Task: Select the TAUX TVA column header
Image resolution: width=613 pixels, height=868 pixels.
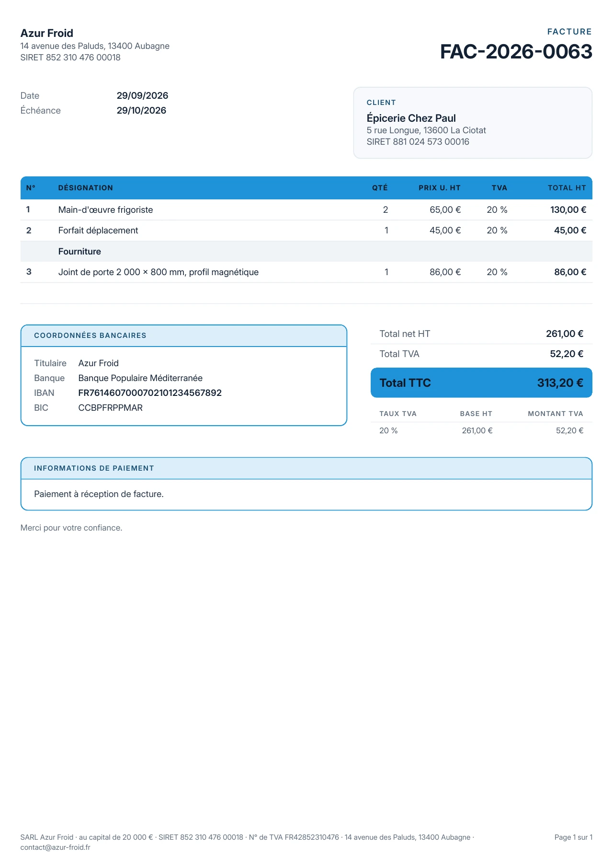Action: tap(398, 414)
